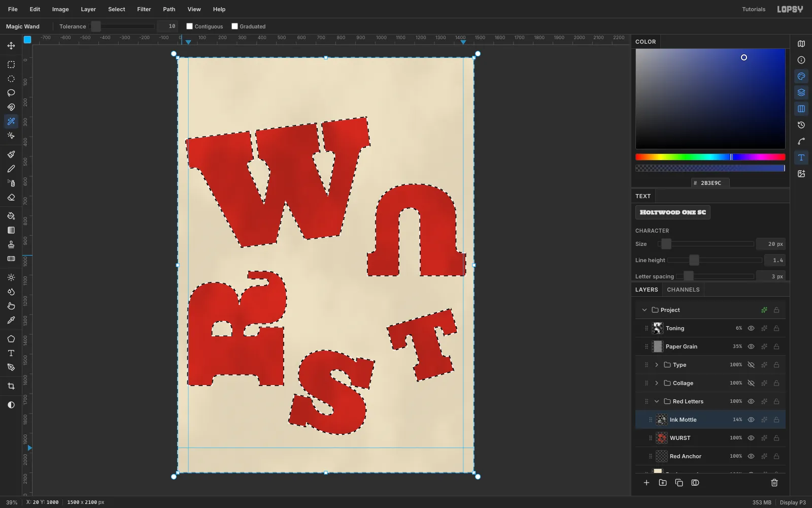Open the Tutorials link
Image resolution: width=812 pixels, height=508 pixels.
[x=754, y=9]
